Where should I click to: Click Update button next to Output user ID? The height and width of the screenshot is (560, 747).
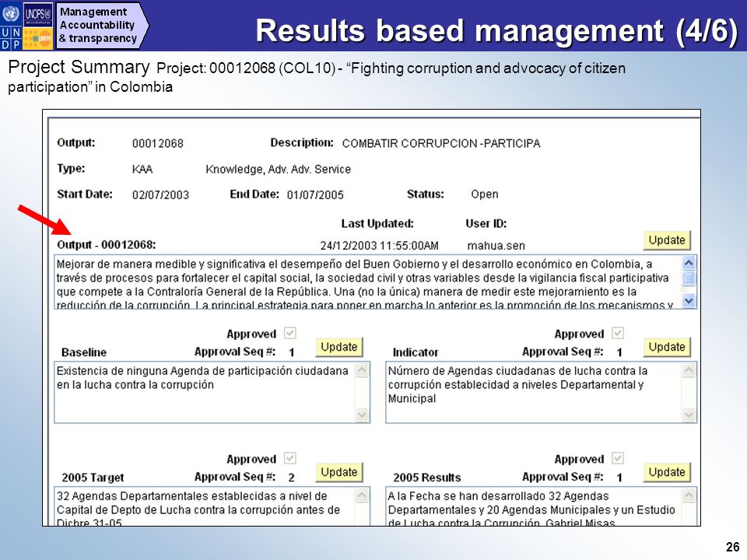pos(667,240)
